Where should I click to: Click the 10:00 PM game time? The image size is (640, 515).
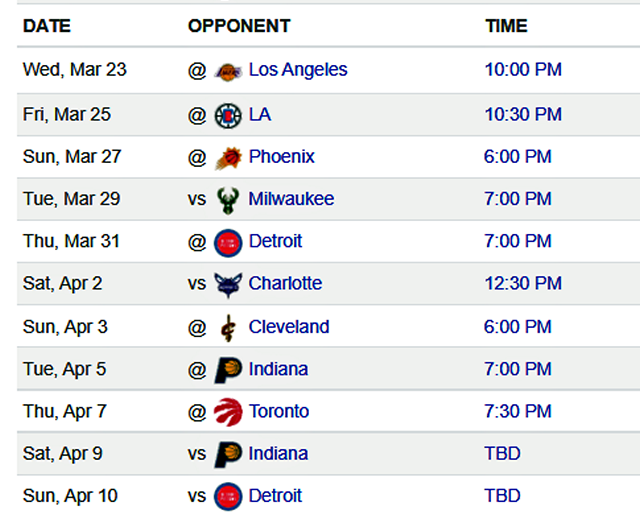pyautogui.click(x=523, y=70)
